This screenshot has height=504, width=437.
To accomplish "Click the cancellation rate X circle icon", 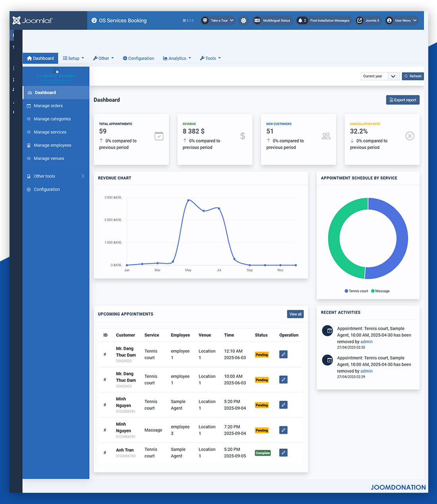I will tap(410, 136).
